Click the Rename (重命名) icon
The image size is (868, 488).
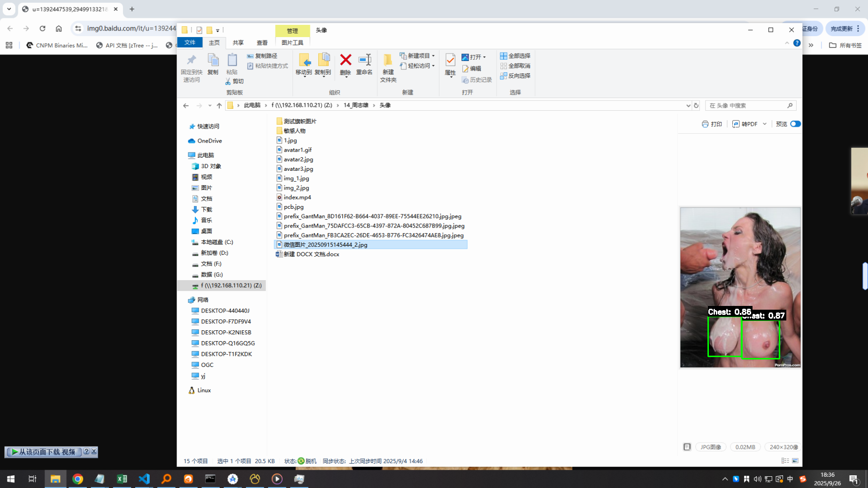pyautogui.click(x=364, y=64)
